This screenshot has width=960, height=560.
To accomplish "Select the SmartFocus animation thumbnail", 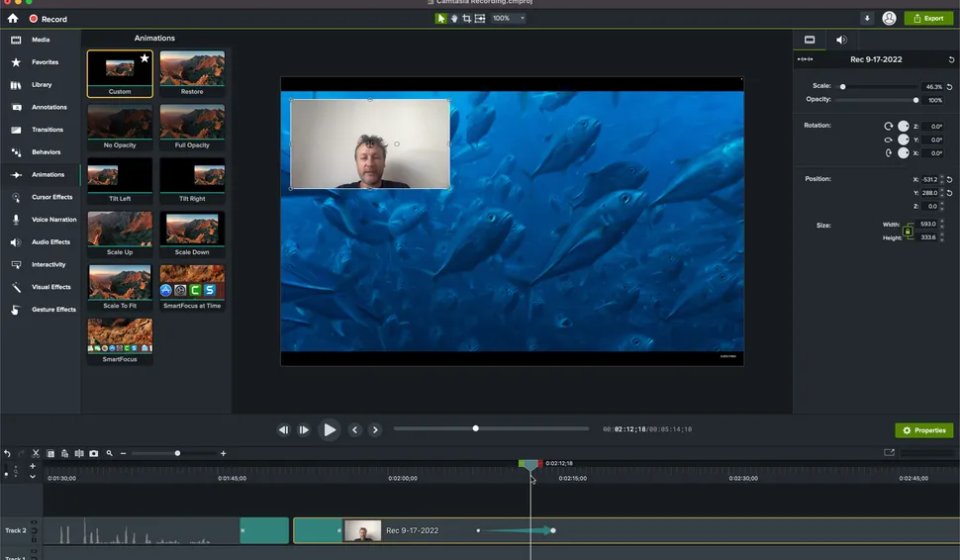I will click(120, 341).
